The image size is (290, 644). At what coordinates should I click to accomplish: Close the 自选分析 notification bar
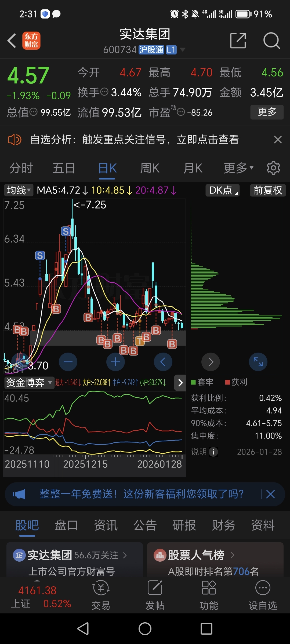[278, 140]
